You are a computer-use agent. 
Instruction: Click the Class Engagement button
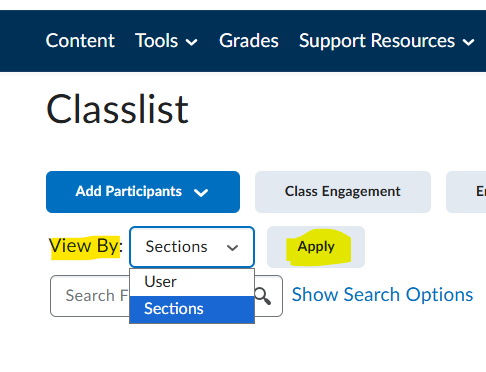(x=343, y=192)
